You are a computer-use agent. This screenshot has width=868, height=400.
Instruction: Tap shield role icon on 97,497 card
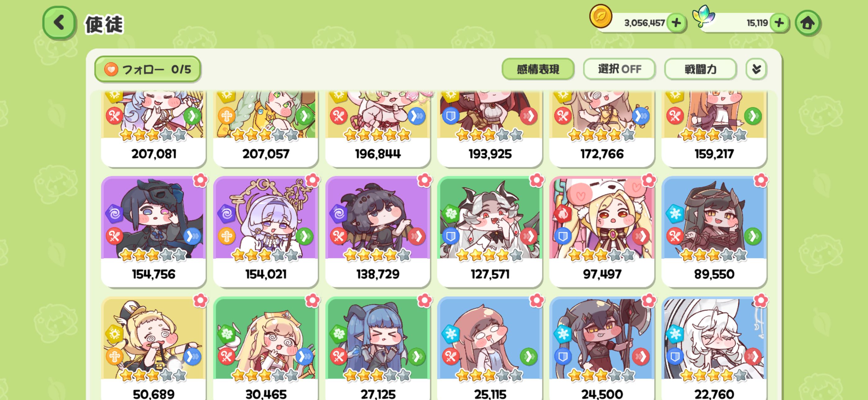(563, 236)
